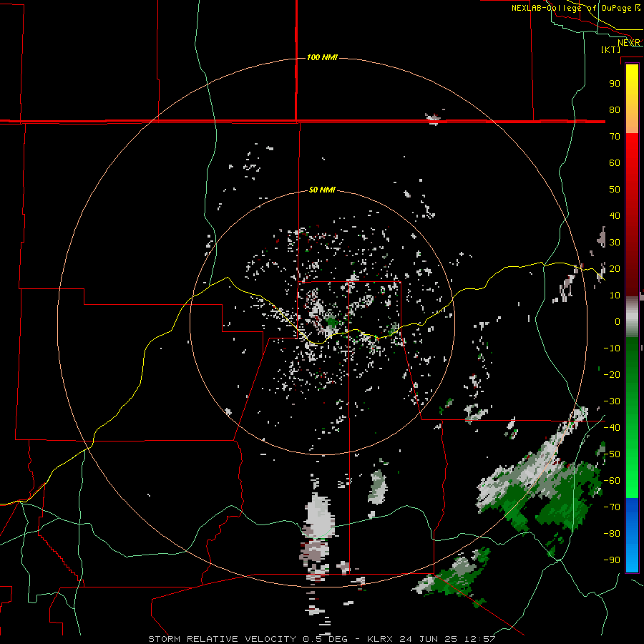Screen dimensions: 644x644
Task: Click the 10 value on velocity scale
Action: point(615,296)
